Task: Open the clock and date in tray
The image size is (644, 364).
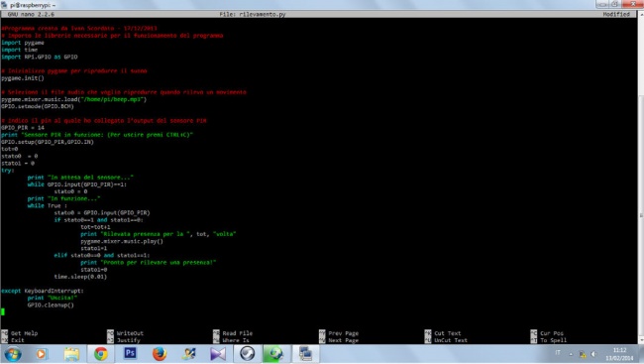Action: (x=619, y=354)
